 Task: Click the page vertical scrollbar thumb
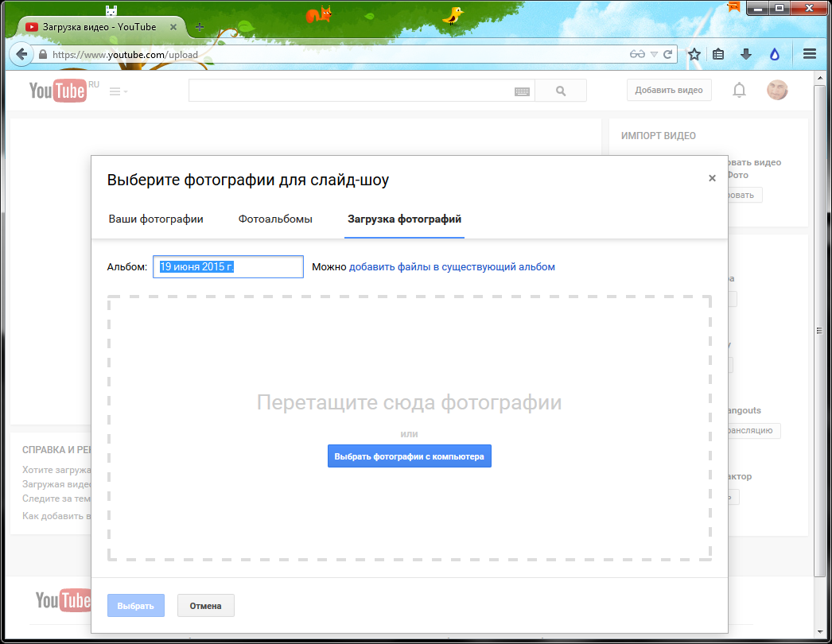[819, 330]
